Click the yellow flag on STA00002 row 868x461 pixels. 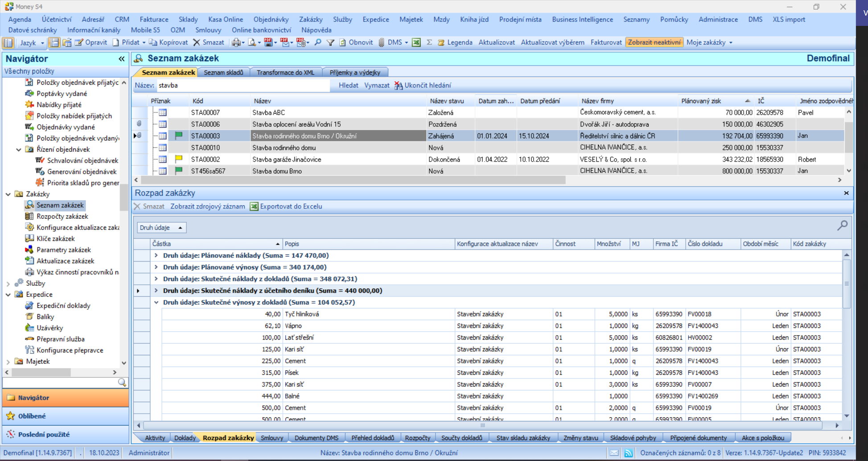pos(179,159)
